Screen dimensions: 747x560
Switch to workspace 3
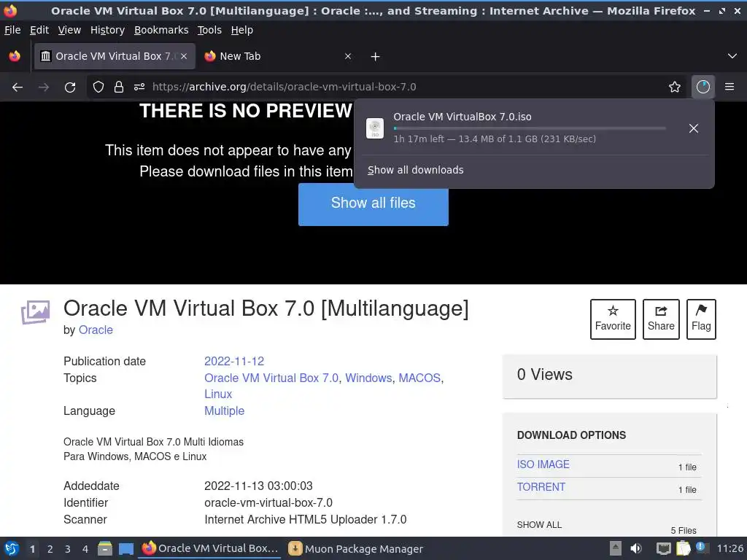(68, 549)
